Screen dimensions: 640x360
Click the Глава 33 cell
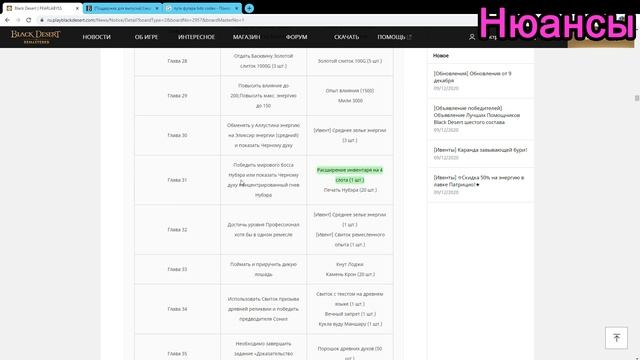tap(177, 269)
